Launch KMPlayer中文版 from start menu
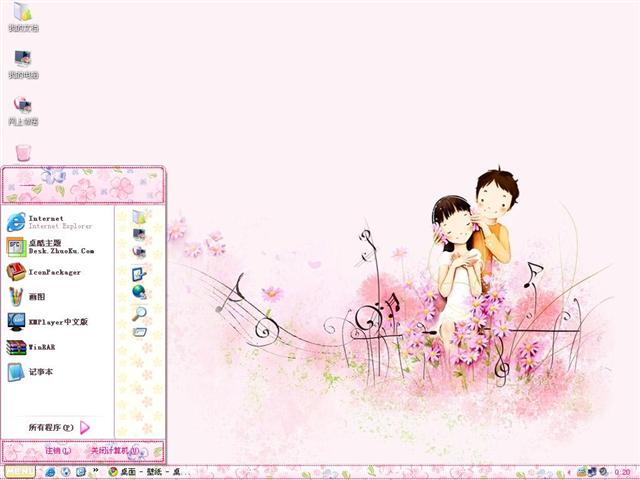Viewport: 640px width, 480px height. [47, 322]
